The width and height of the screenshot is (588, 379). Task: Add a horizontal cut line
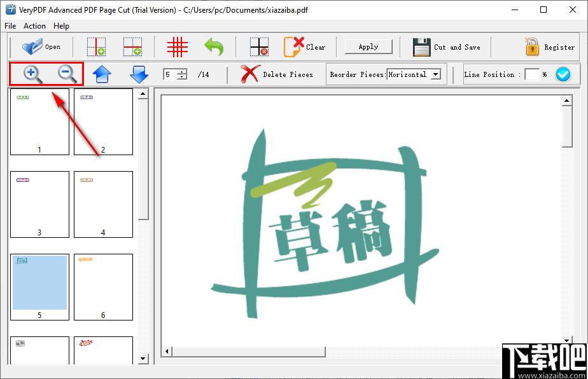click(x=132, y=47)
